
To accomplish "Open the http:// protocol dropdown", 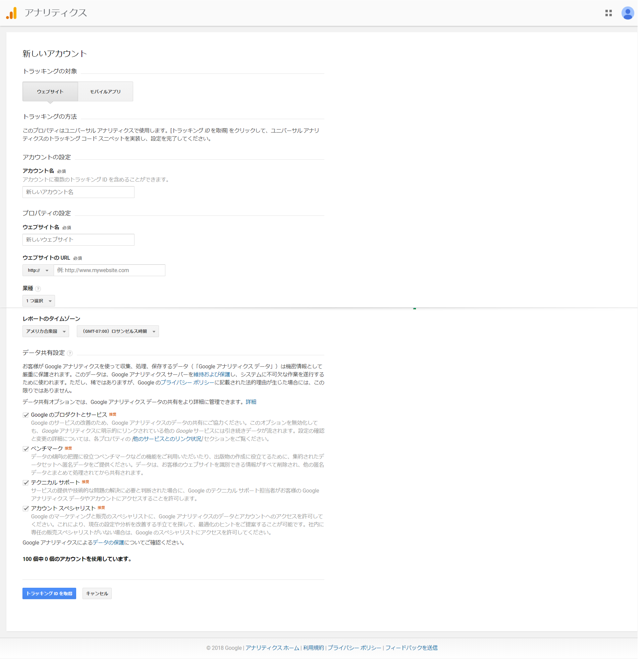I will [38, 270].
